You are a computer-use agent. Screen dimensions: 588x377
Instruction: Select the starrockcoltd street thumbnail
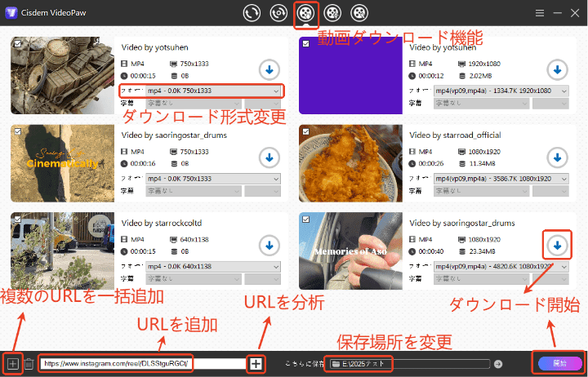tap(62, 251)
